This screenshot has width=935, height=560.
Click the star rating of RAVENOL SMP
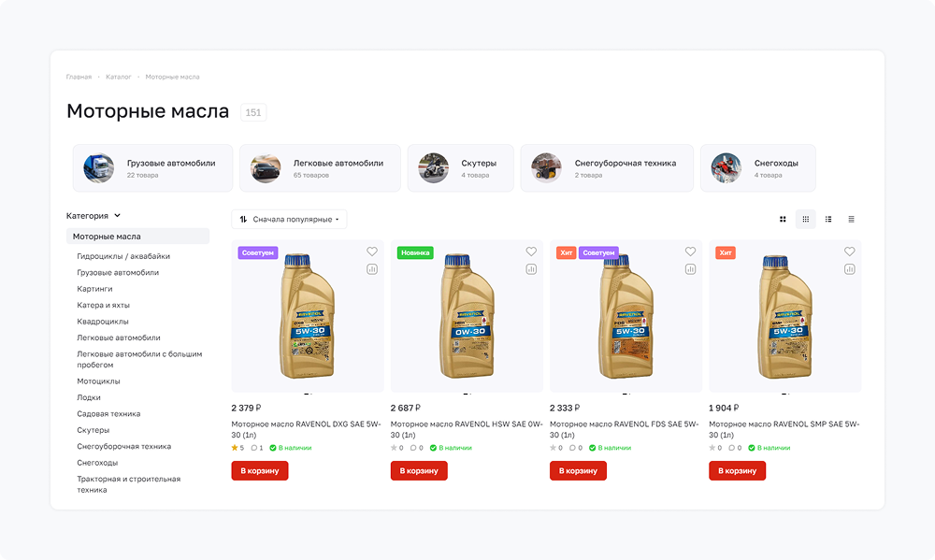pyautogui.click(x=715, y=448)
